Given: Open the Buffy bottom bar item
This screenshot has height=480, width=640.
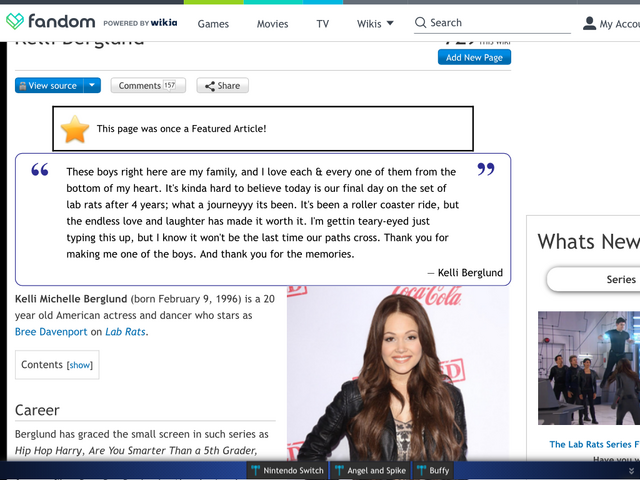Looking at the screenshot, I should 433,471.
